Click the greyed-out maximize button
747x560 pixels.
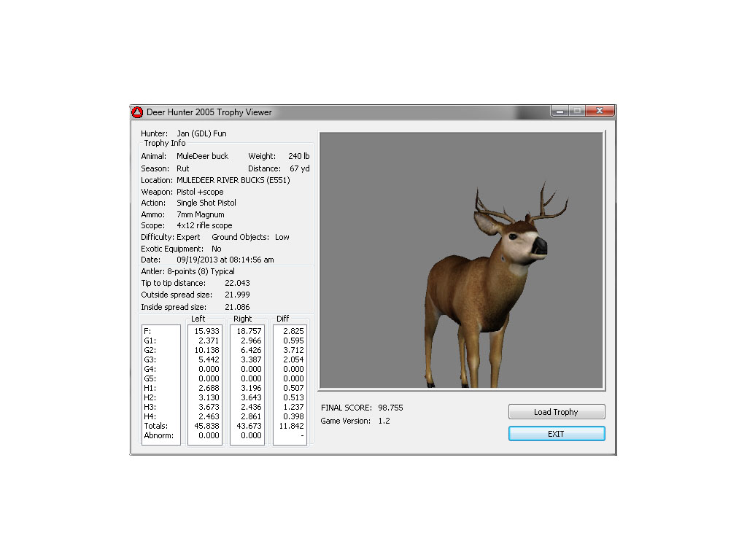coord(577,111)
